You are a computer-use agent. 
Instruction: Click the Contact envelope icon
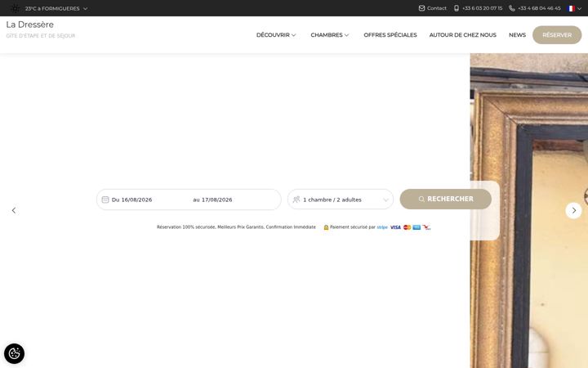[421, 8]
